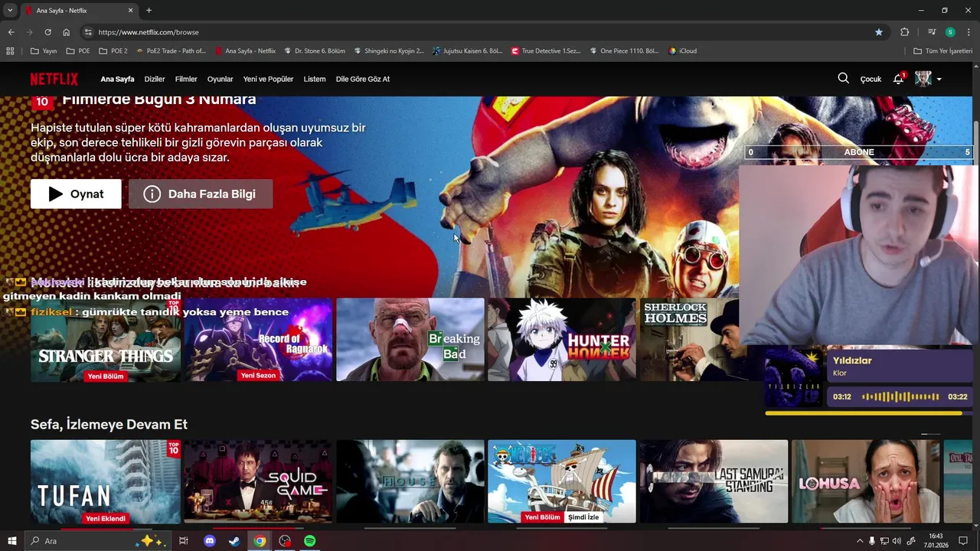Open the Netflix search icon
The height and width of the screenshot is (551, 980).
[843, 78]
